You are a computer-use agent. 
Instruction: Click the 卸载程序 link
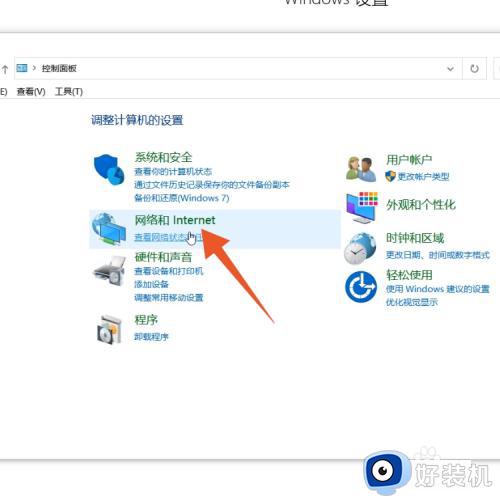151,337
